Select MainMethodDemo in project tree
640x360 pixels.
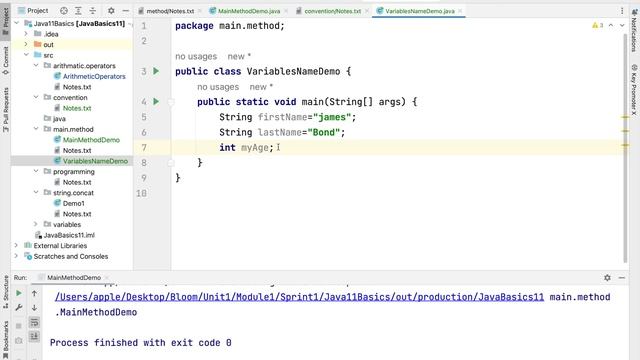(91, 140)
